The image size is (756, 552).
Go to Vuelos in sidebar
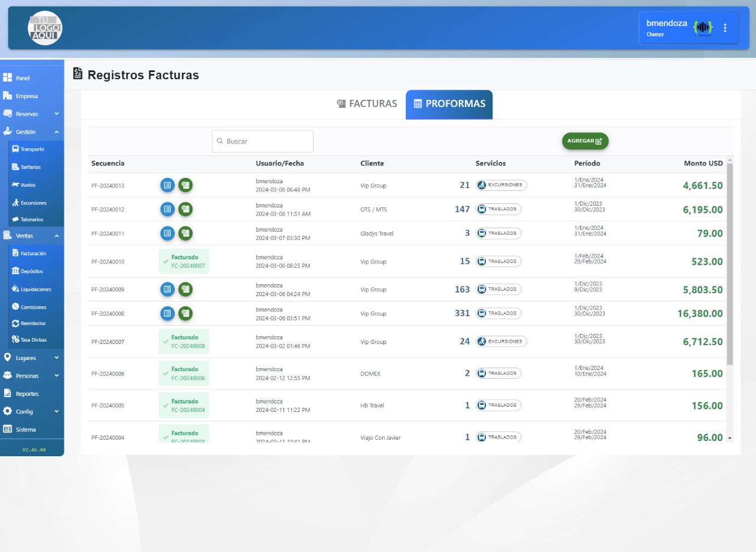28,185
